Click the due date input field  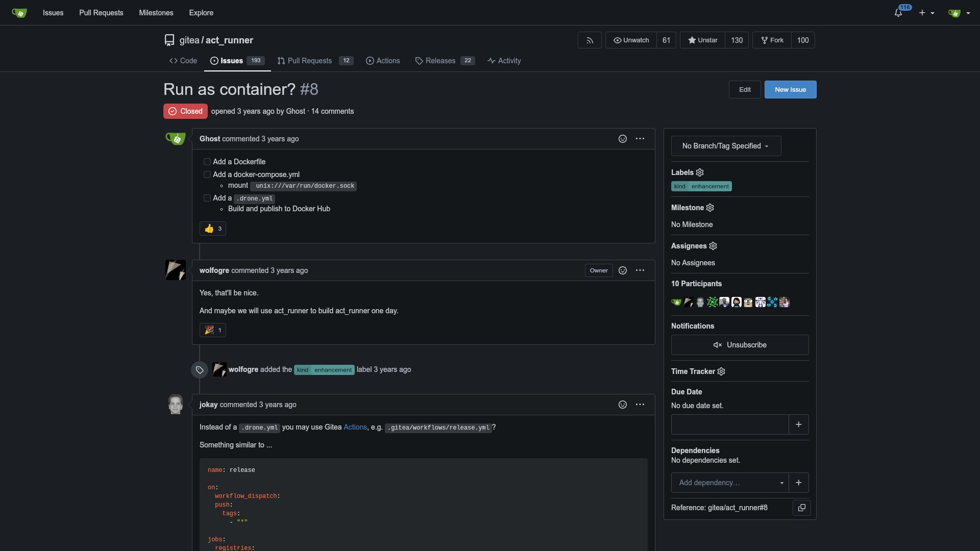point(729,424)
